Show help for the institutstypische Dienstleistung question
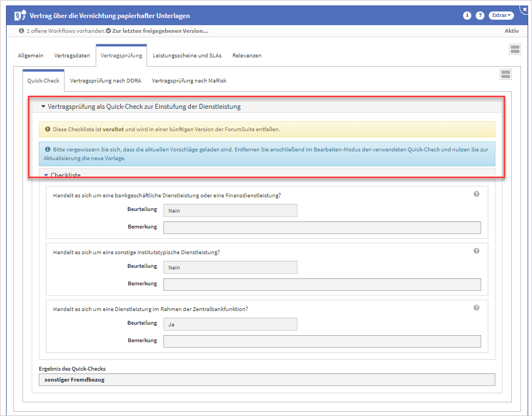This screenshot has width=532, height=416. (476, 251)
